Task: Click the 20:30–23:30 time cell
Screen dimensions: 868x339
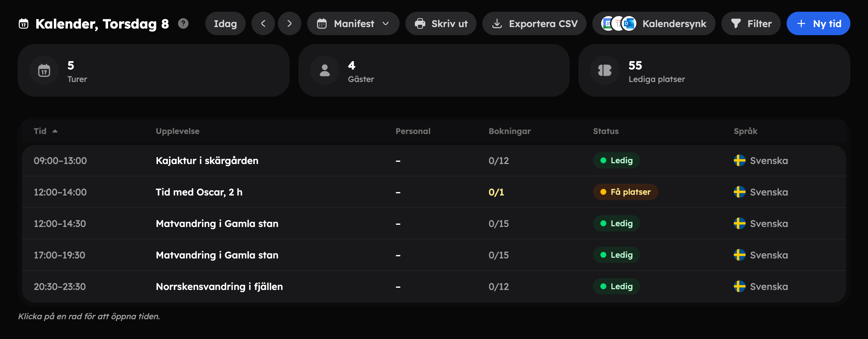Action: [60, 286]
